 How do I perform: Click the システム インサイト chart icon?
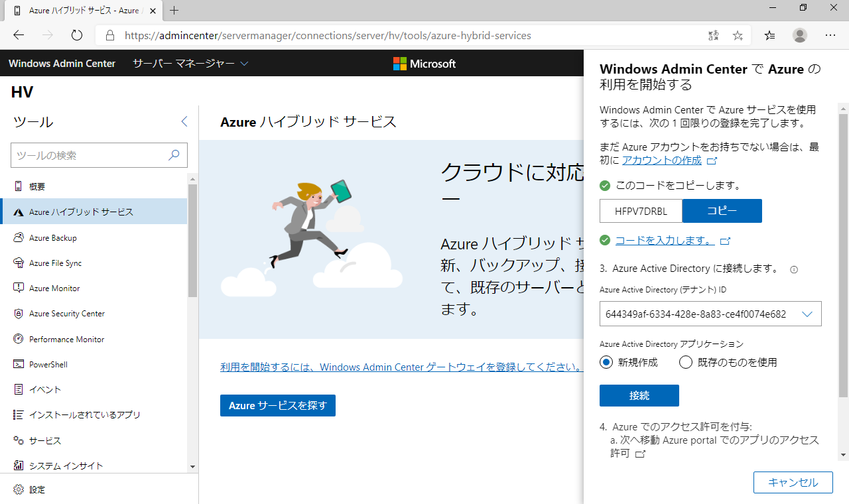18,466
